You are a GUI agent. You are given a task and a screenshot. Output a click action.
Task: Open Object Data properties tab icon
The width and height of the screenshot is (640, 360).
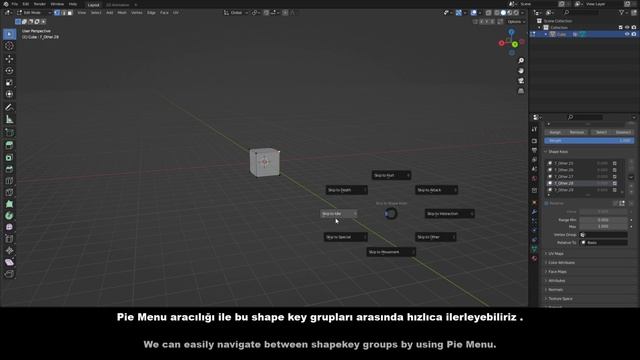(534, 249)
